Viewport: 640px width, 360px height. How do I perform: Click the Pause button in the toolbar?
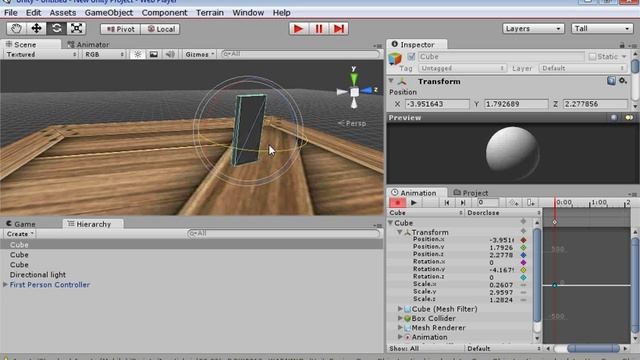click(319, 29)
